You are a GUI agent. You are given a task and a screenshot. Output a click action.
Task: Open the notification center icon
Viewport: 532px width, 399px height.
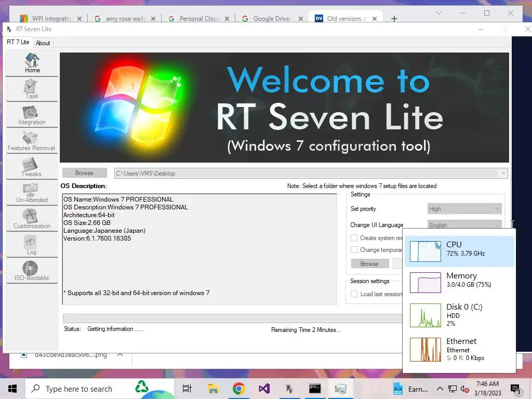pos(515,390)
